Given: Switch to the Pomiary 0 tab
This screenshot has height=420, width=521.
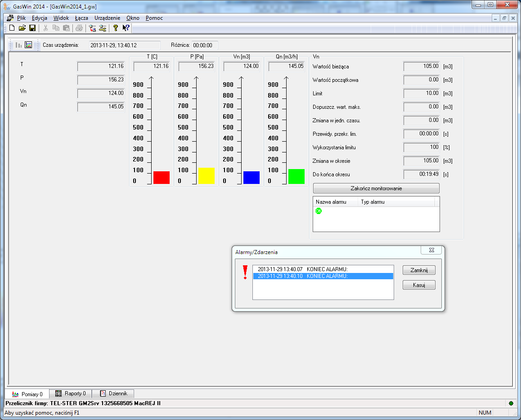Looking at the screenshot, I should (x=27, y=394).
